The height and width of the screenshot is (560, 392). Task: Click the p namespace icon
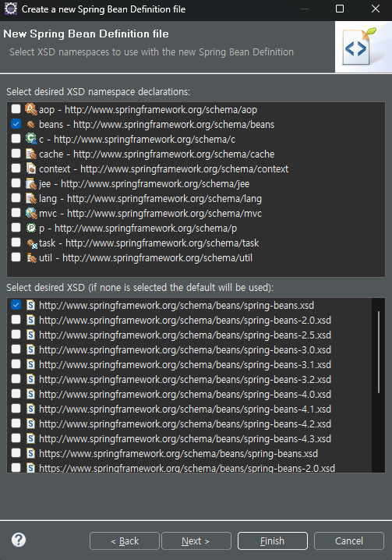click(31, 228)
